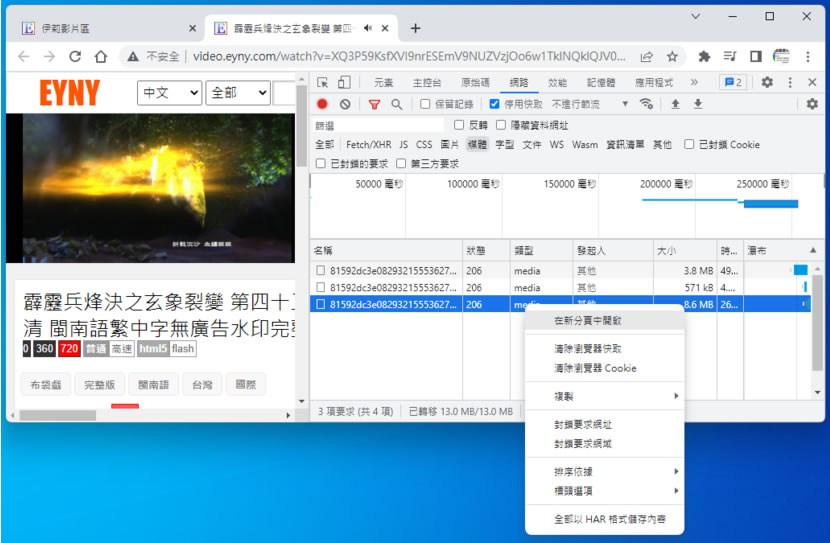This screenshot has width=830, height=543.
Task: Expand the 複製 submenu in the context menu
Action: (x=604, y=397)
